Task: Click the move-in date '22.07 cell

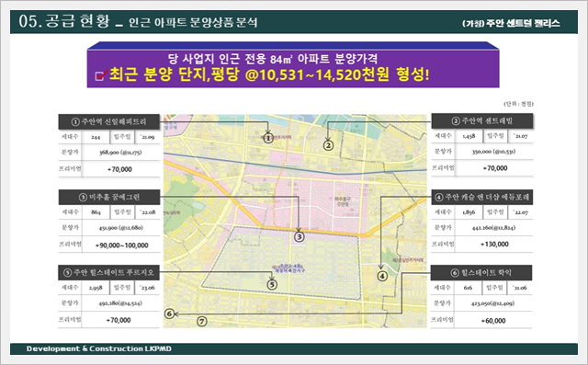Action: [521, 212]
